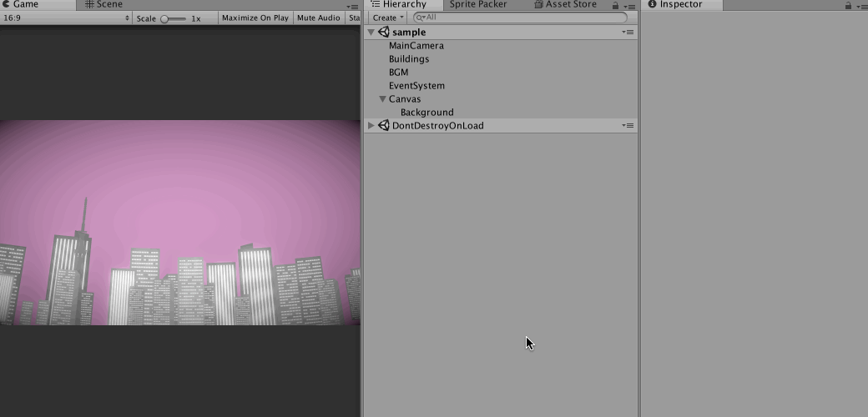The width and height of the screenshot is (868, 417).
Task: Collapse the sample scene tree
Action: (371, 33)
